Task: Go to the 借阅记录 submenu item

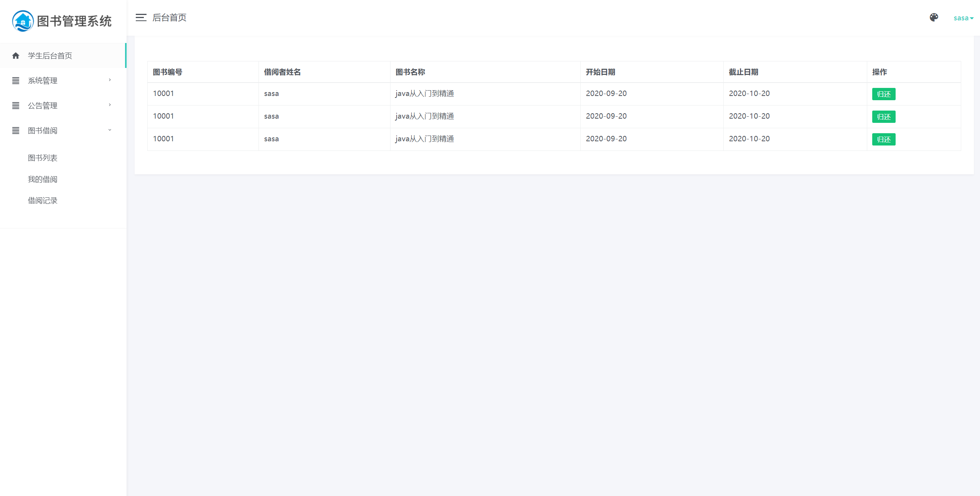Action: (43, 200)
